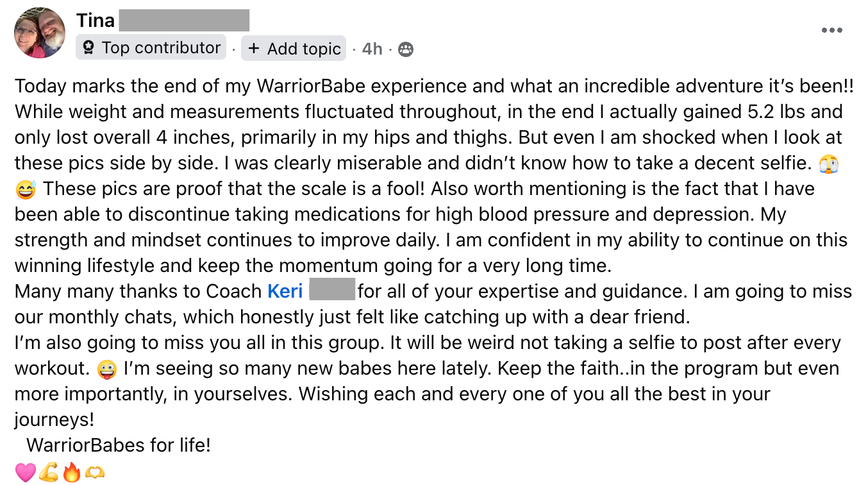The width and height of the screenshot is (868, 485).
Task: Click the blurred surname next to Tina
Action: point(184,20)
